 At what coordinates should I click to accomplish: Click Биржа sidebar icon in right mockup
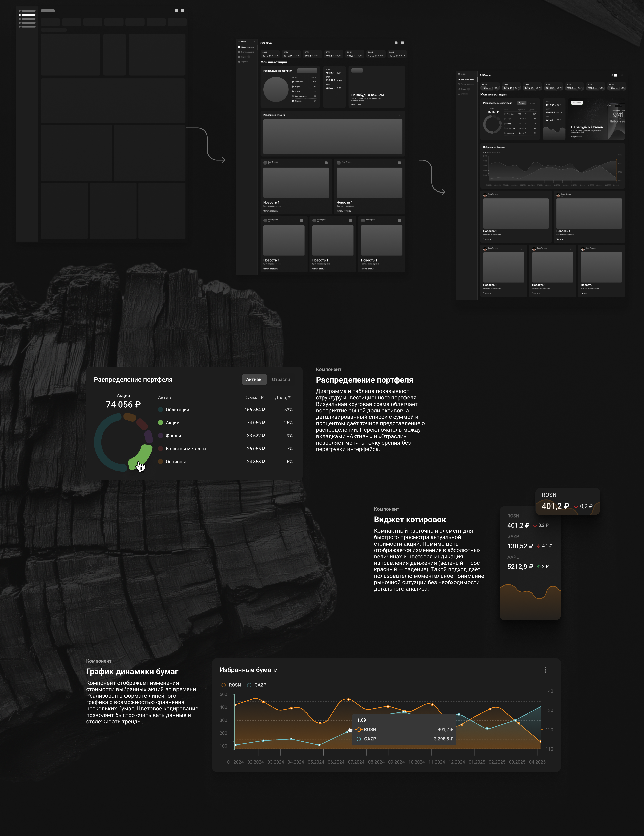459,89
